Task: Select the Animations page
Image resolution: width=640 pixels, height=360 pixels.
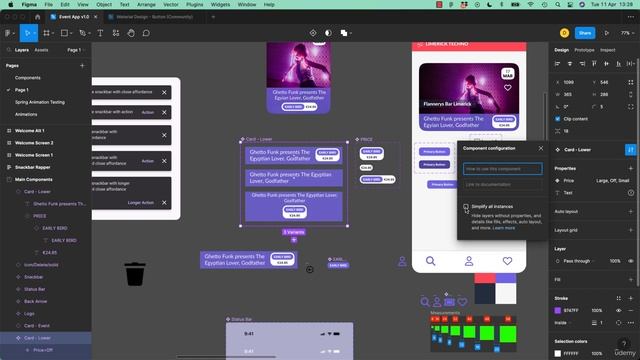Action: (x=26, y=114)
